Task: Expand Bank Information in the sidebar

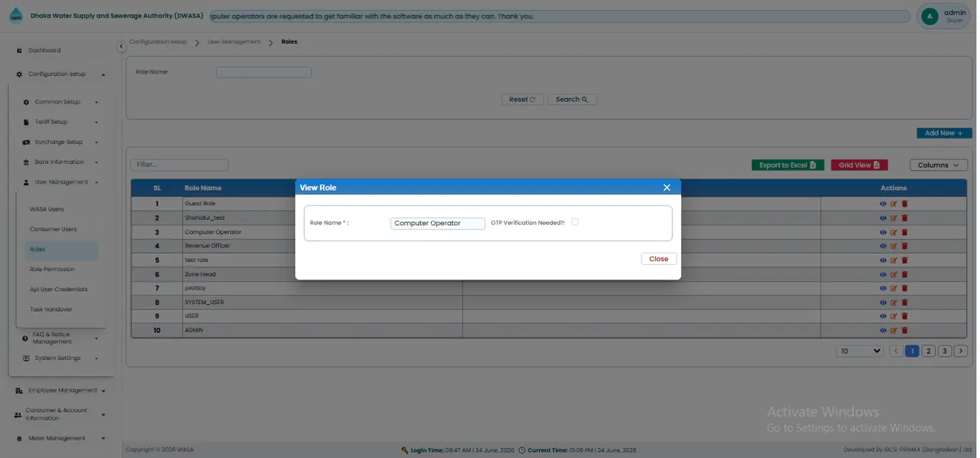Action: 60,162
